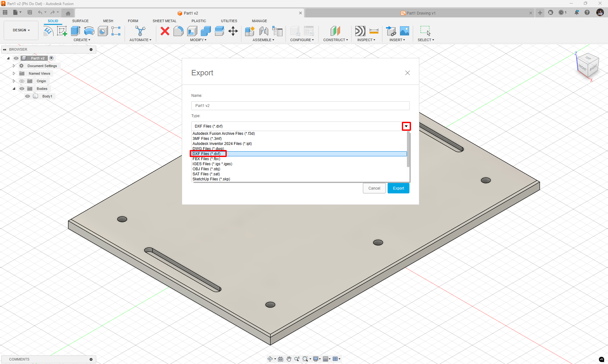Click the Name input field
Image resolution: width=608 pixels, height=364 pixels.
(x=301, y=106)
